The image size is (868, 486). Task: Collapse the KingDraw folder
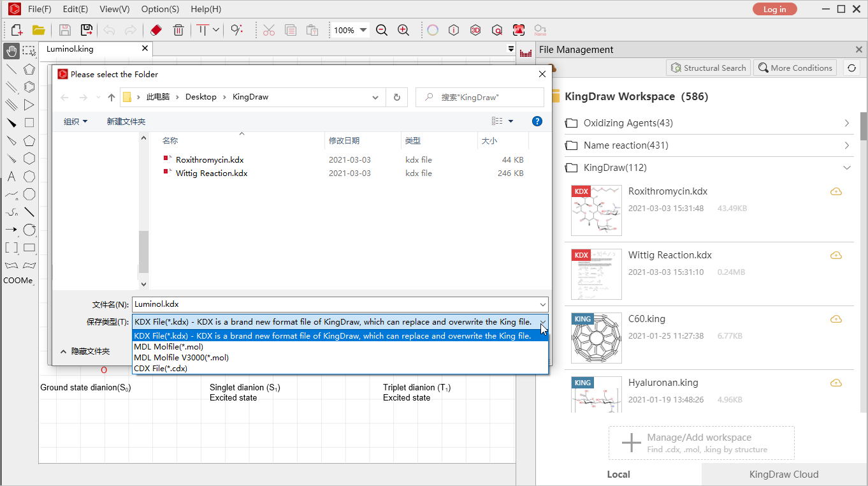847,168
